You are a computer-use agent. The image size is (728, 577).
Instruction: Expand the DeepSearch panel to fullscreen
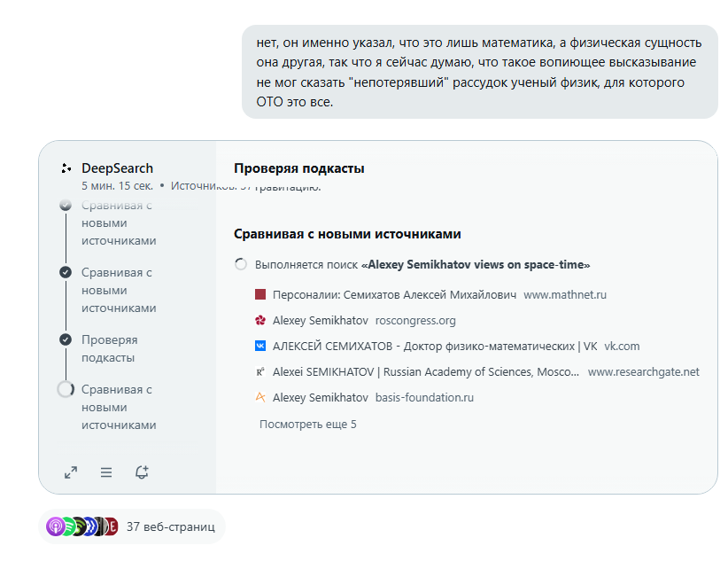71,472
